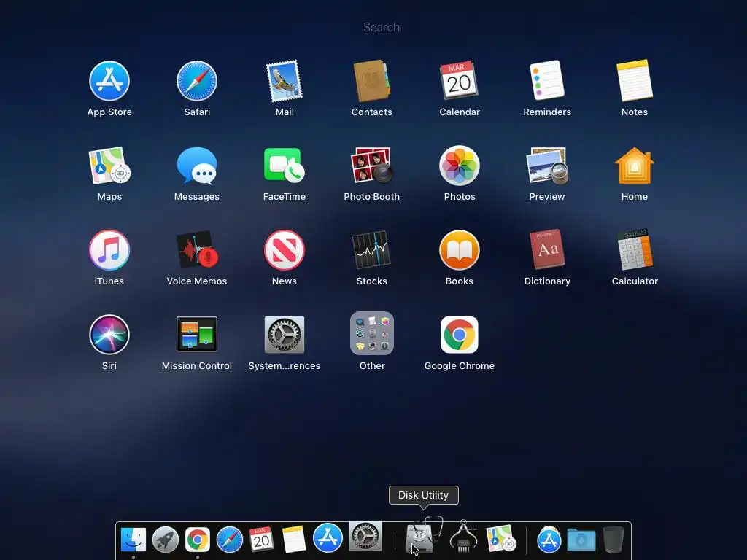Launch the Reminders app
The width and height of the screenshot is (747, 560).
click(x=547, y=81)
